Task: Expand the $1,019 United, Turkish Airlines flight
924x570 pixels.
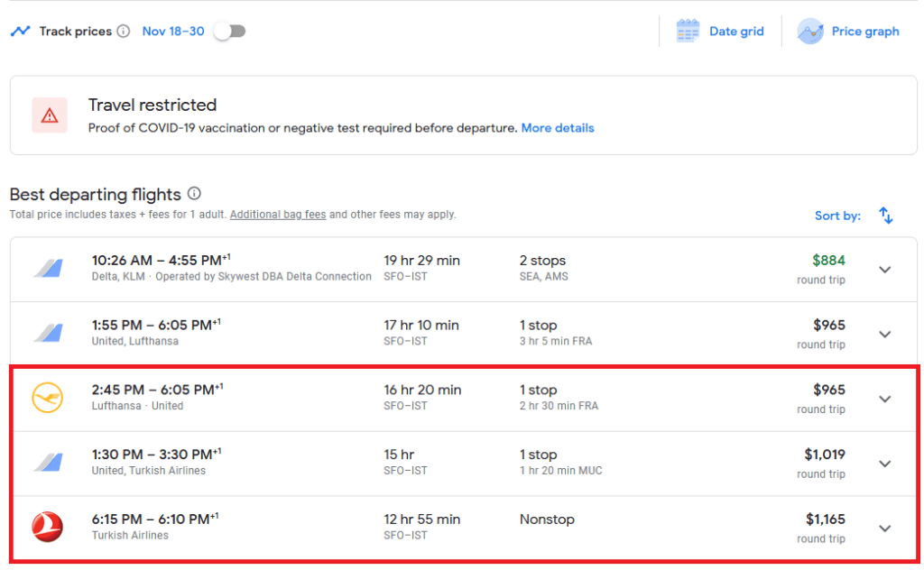Action: [x=884, y=464]
